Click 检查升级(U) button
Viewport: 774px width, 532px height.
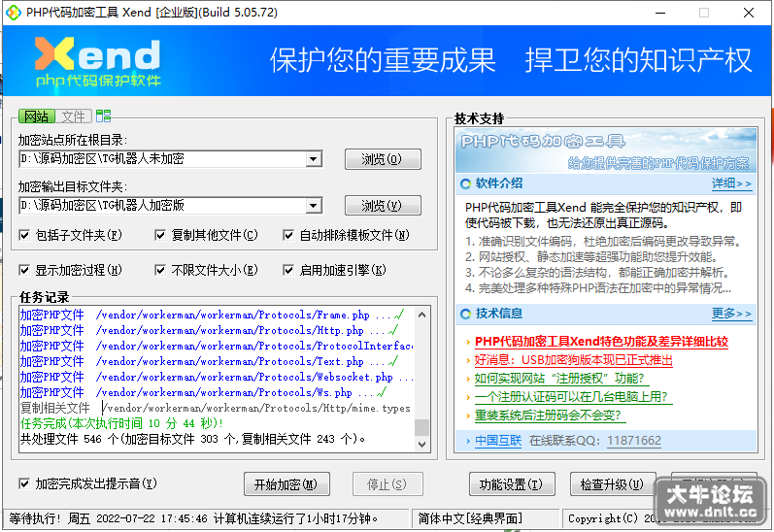(x=612, y=484)
